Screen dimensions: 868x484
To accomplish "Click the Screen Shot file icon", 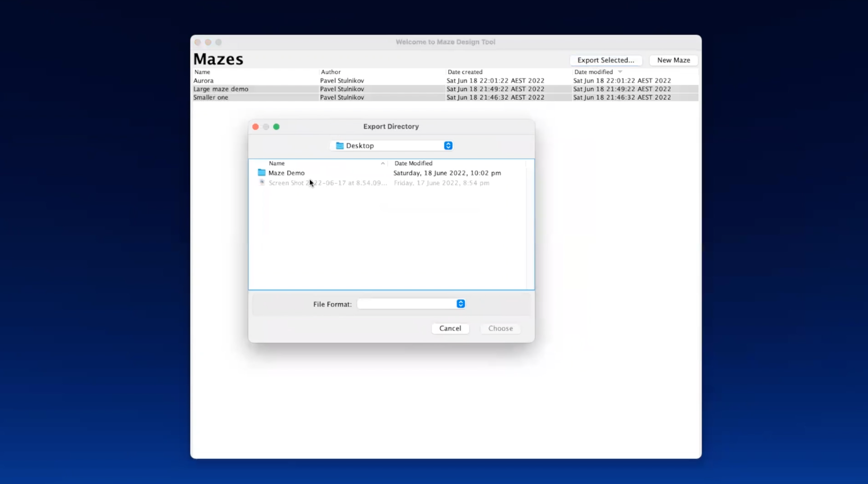I will (x=262, y=182).
